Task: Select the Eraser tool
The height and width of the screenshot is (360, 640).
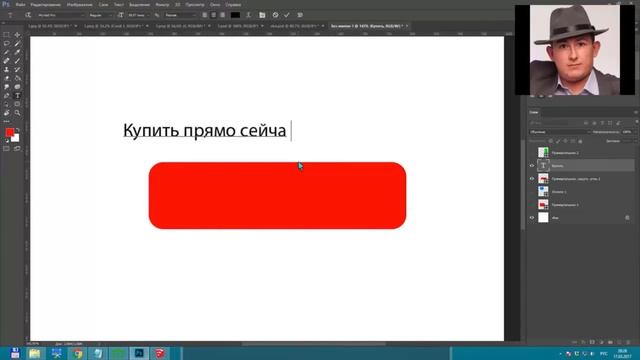Action: pos(7,78)
